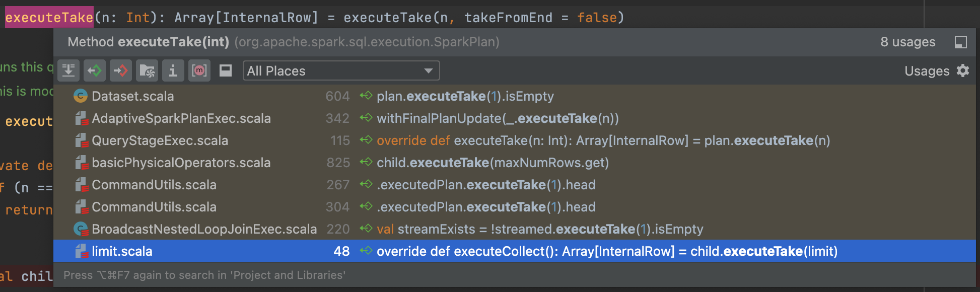980x292 pixels.
Task: Jump to QueryStageExec.scala override usage
Action: coord(160,140)
